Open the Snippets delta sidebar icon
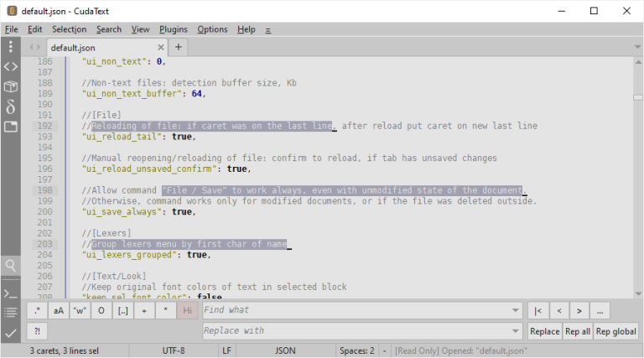This screenshot has height=358, width=644. point(11,106)
